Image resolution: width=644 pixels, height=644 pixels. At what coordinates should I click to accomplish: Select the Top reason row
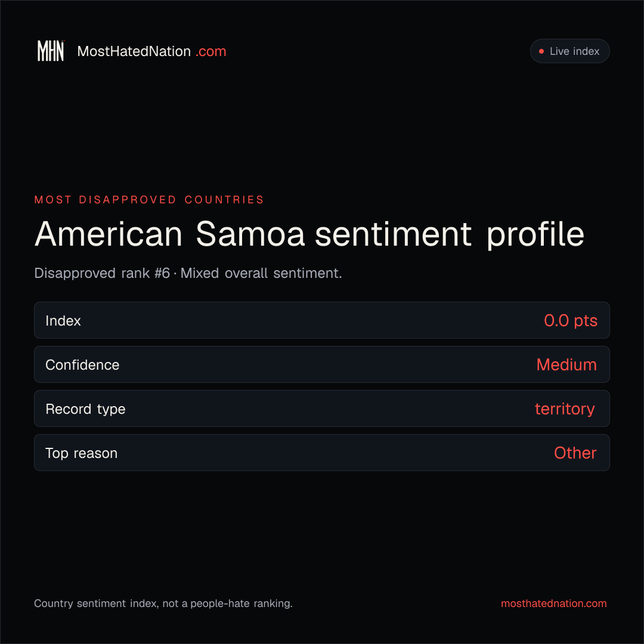(x=322, y=453)
